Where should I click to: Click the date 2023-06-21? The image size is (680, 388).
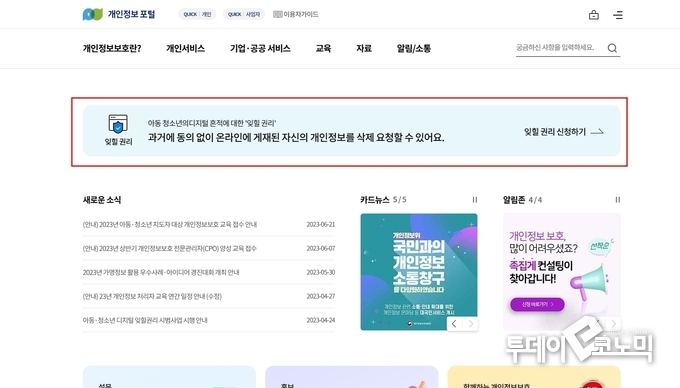(x=320, y=225)
